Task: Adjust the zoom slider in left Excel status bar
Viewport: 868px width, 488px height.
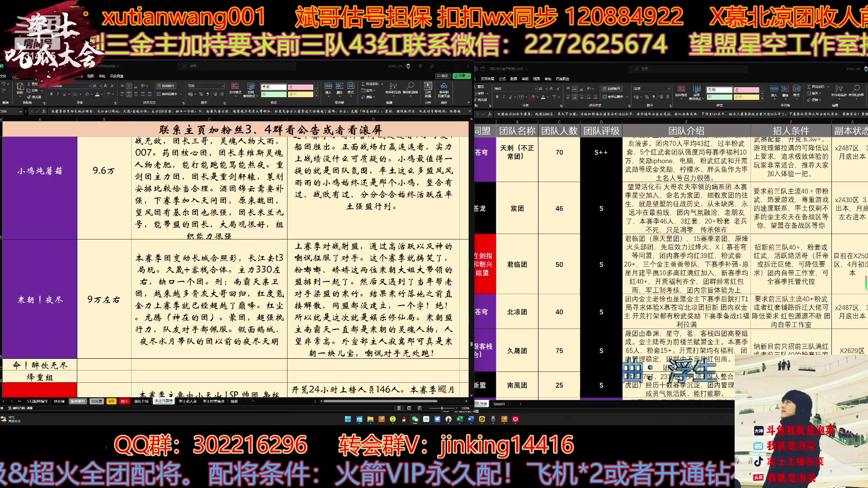Action: coord(442,408)
